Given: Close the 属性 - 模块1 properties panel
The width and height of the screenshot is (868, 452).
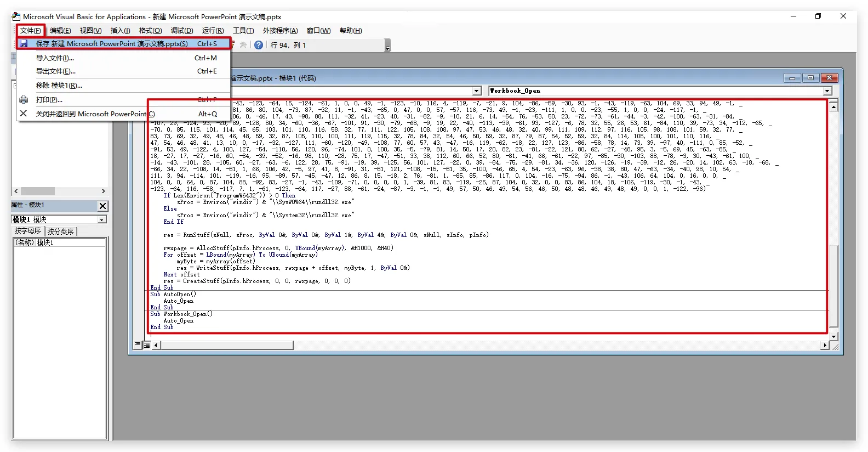Looking at the screenshot, I should pyautogui.click(x=103, y=206).
